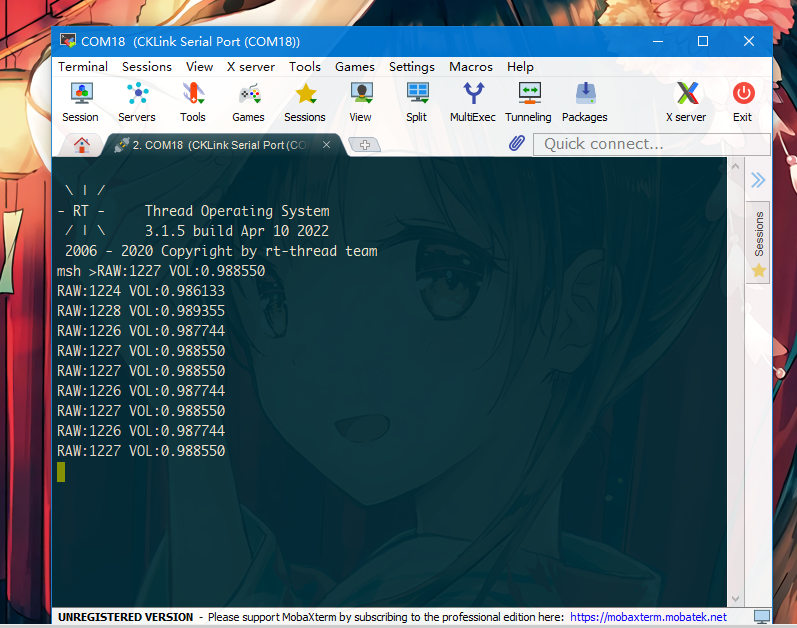Go to the Home tab icon
This screenshot has width=797, height=628.
click(81, 145)
